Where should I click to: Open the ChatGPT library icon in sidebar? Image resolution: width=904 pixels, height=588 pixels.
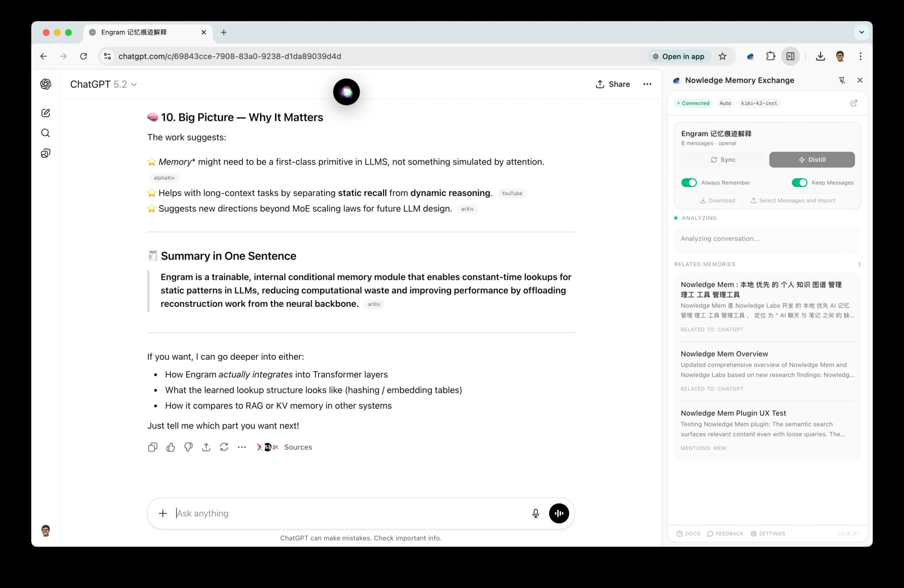point(45,153)
